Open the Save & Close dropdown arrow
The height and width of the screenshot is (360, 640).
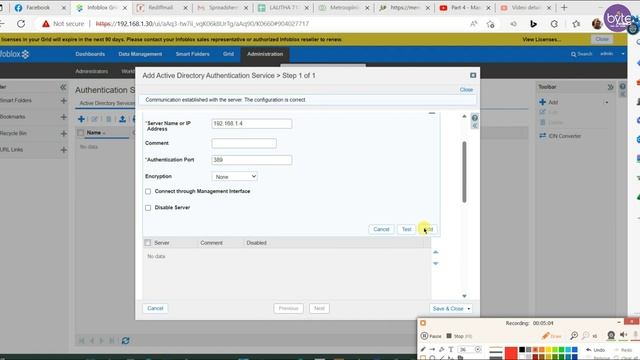click(469, 309)
